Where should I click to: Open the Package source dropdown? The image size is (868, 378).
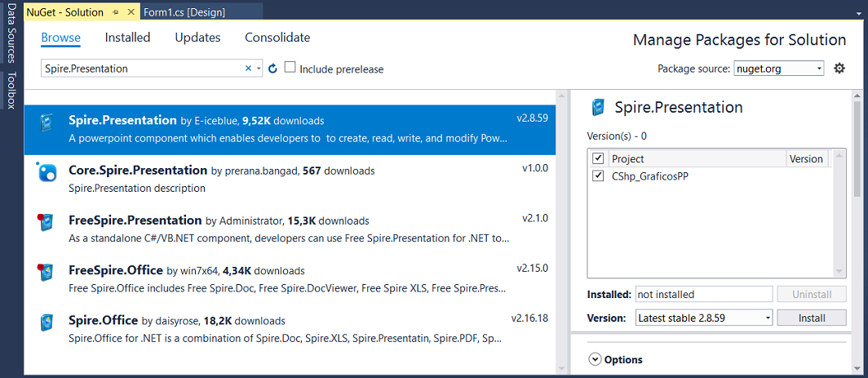tap(778, 69)
